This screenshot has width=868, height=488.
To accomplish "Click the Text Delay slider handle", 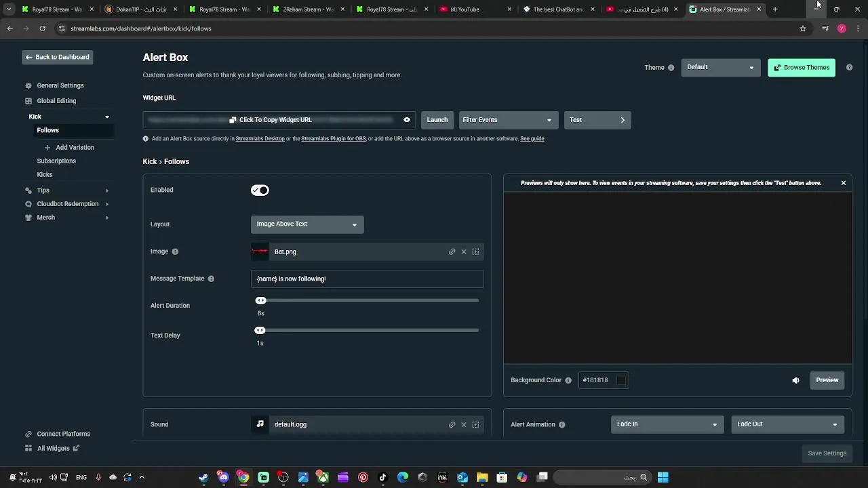I will tap(260, 331).
